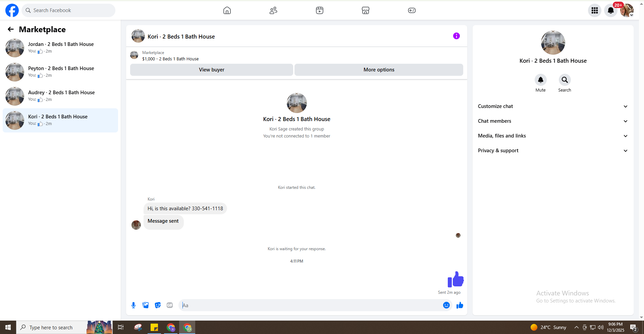Open the taskbar clock showing 9:06 PM
644x334 pixels.
pyautogui.click(x=615, y=327)
